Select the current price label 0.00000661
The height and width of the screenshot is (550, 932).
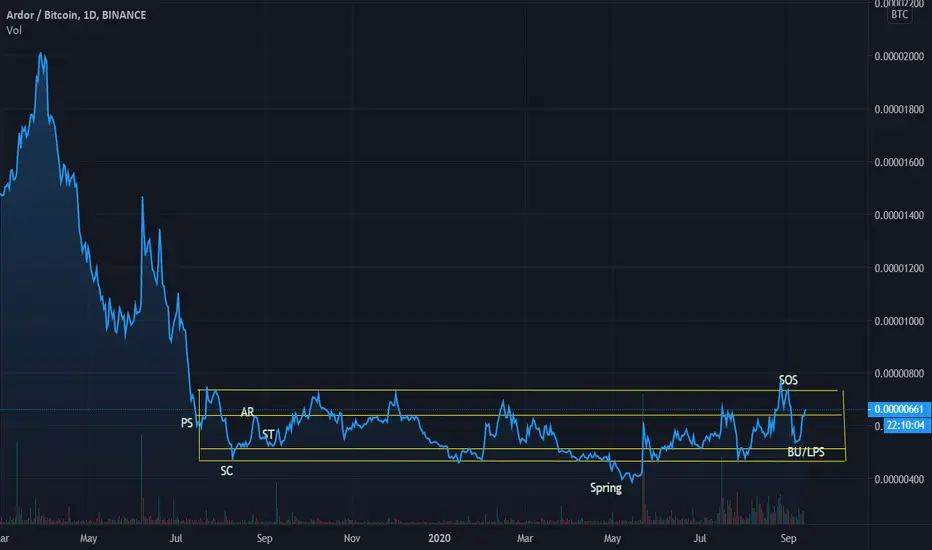899,409
